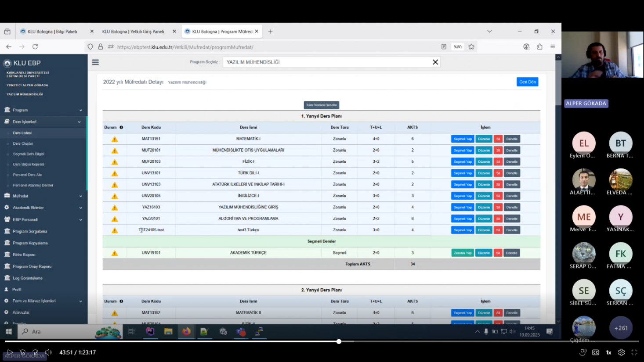Open Ders Bilgisi Kopyala in the sidebar

coord(29,165)
